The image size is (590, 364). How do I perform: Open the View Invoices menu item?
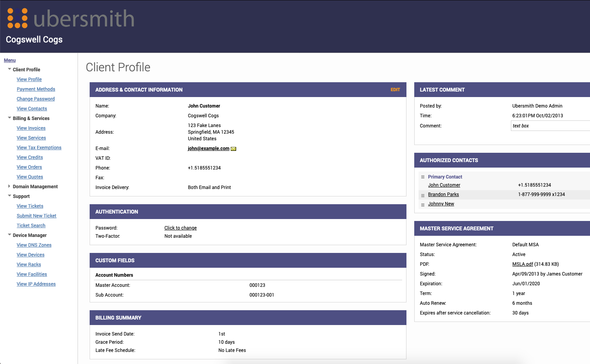31,128
